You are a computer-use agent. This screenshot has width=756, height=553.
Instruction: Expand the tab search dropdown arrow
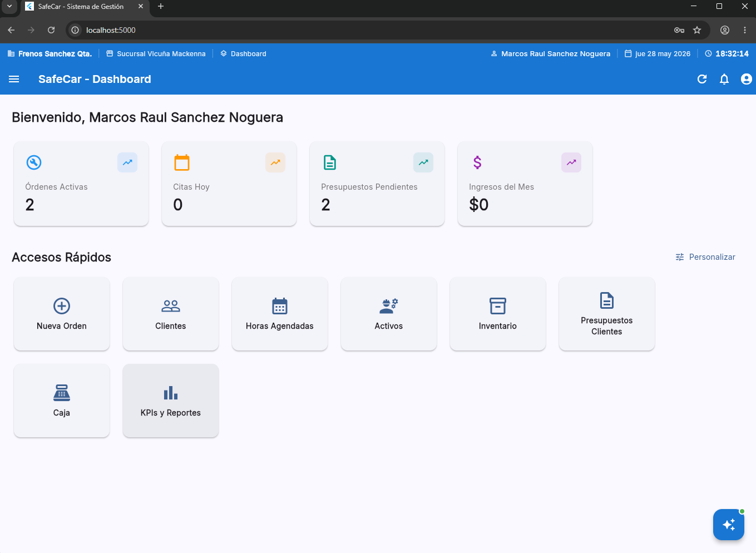click(9, 7)
